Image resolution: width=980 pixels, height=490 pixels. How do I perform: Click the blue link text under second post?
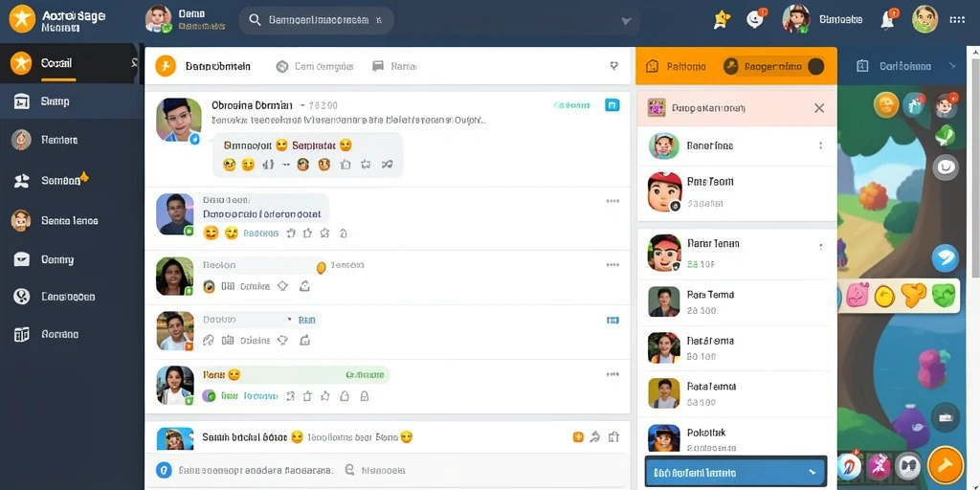[260, 234]
